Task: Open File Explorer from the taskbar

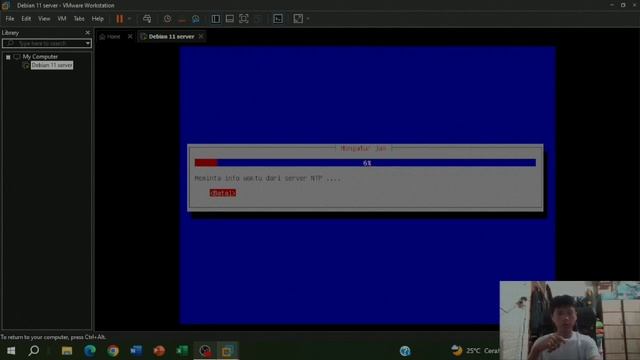Action: coord(67,351)
